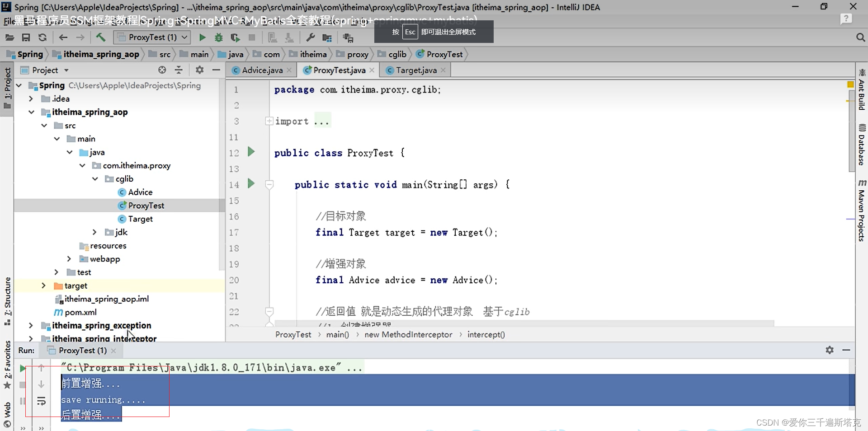
Task: Select the resources folder
Action: (103, 246)
